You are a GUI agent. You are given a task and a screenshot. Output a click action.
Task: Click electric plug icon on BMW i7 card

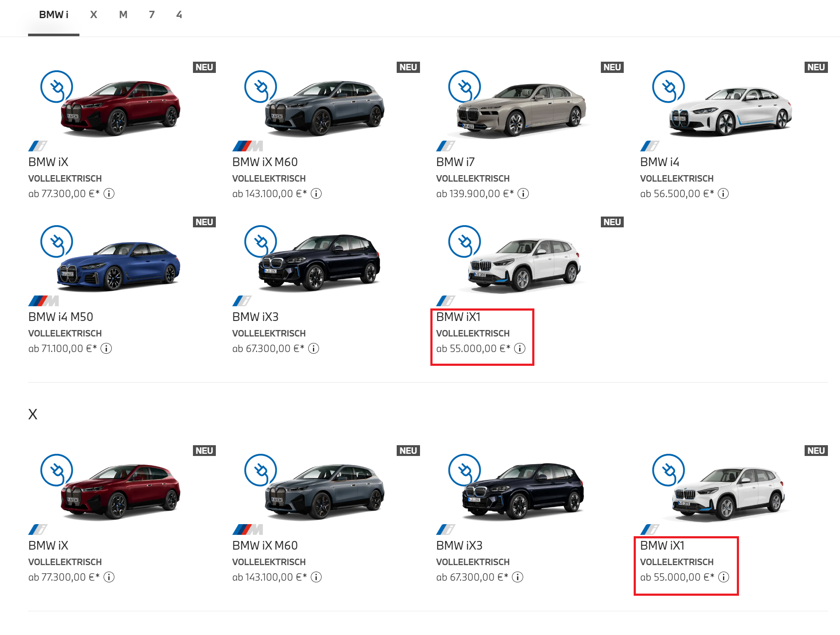point(464,86)
